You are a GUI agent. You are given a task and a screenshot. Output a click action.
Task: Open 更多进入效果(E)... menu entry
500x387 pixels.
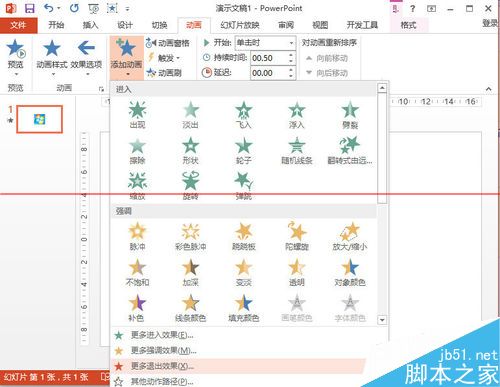(x=248, y=335)
